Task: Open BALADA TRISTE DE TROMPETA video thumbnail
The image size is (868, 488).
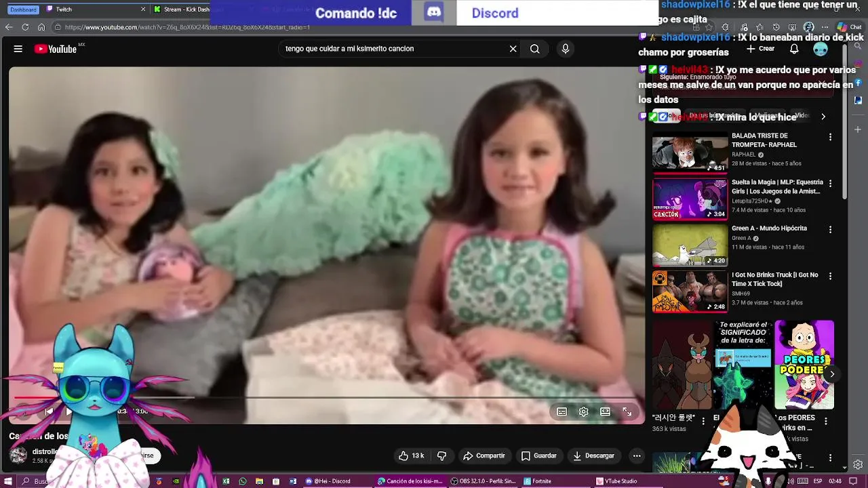Action: pos(690,152)
